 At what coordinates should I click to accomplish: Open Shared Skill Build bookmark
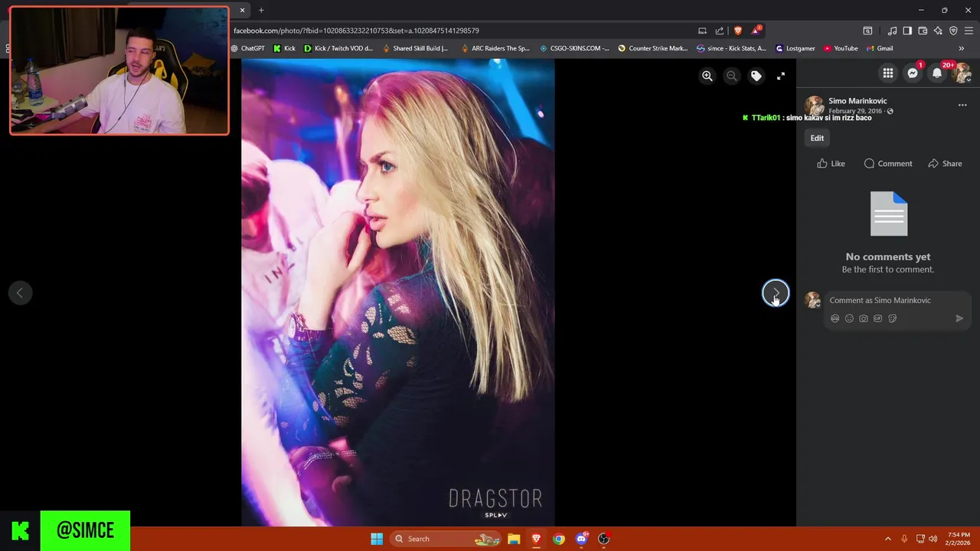pos(415,48)
